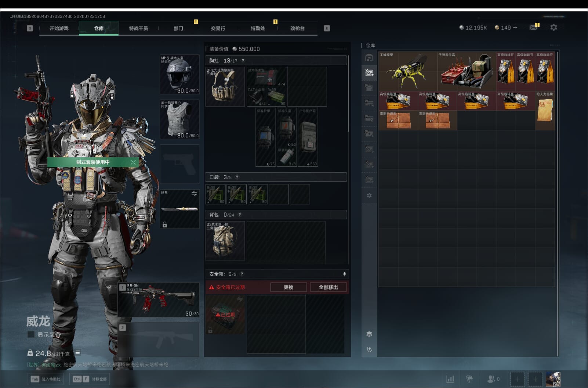
Task: Close the 制式套装使用中 banner
Action: (133, 162)
